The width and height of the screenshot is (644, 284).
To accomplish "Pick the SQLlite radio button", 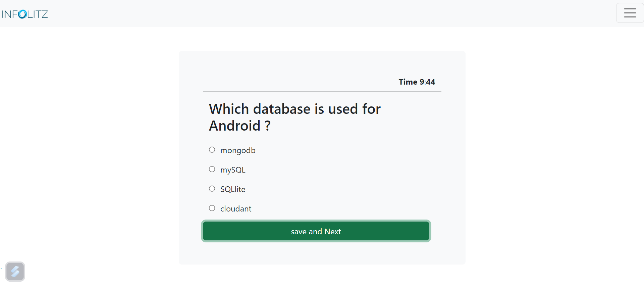I will (x=212, y=189).
